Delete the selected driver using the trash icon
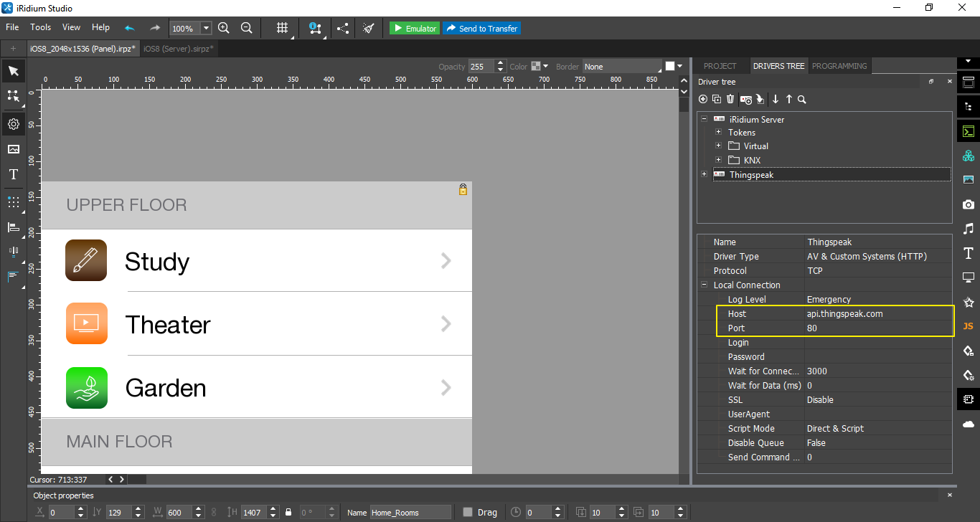This screenshot has width=980, height=522. pyautogui.click(x=730, y=99)
